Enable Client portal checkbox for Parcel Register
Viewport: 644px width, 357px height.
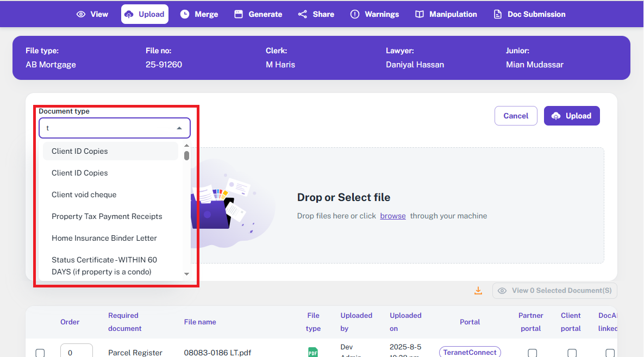click(x=572, y=353)
